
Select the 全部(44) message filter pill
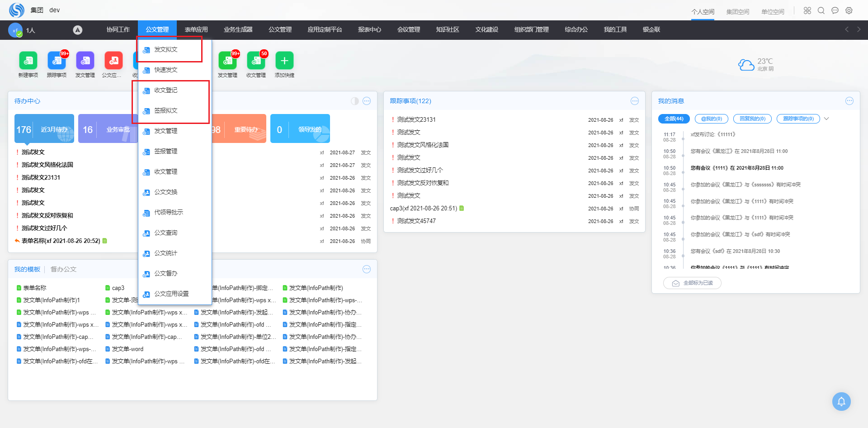[x=674, y=119]
